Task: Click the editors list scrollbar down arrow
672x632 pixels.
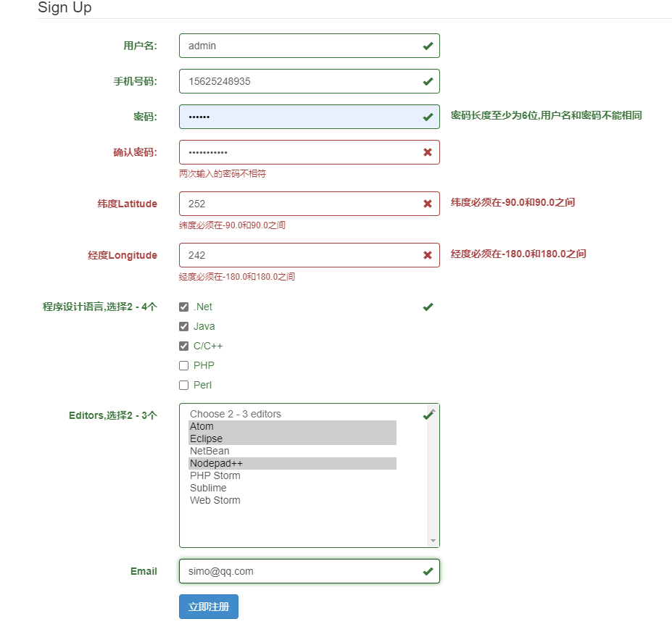Action: [434, 541]
